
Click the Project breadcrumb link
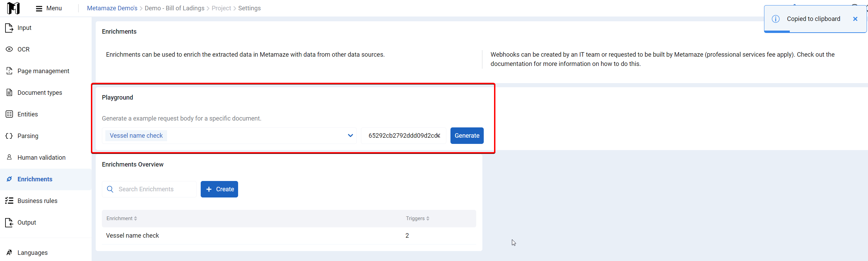221,8
